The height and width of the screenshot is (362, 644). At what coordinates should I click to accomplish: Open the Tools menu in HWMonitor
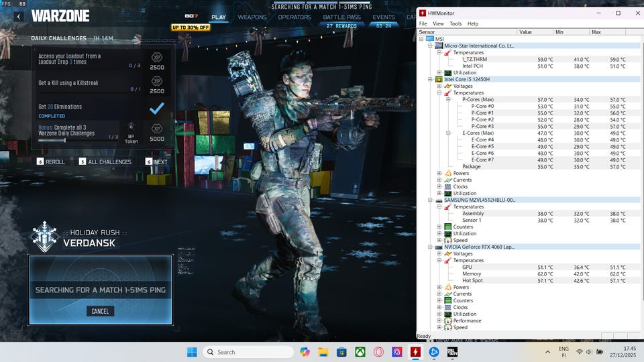click(x=455, y=24)
